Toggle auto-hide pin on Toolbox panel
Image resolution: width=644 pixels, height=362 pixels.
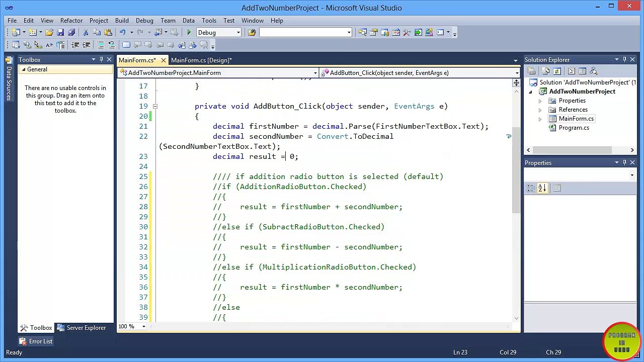pos(101,59)
